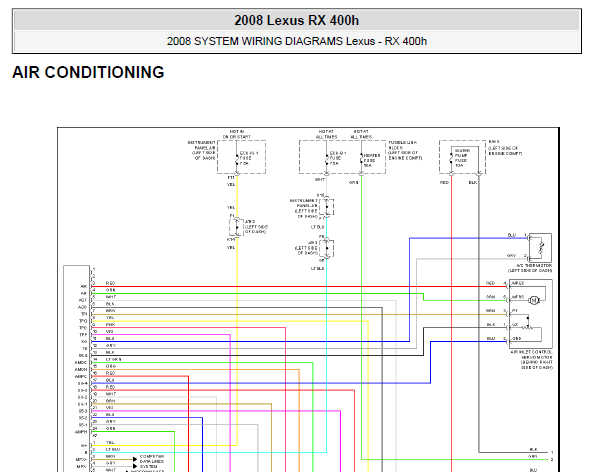Click the servomotor motor "M" symbol
This screenshot has height=472, width=605.
coord(534,300)
